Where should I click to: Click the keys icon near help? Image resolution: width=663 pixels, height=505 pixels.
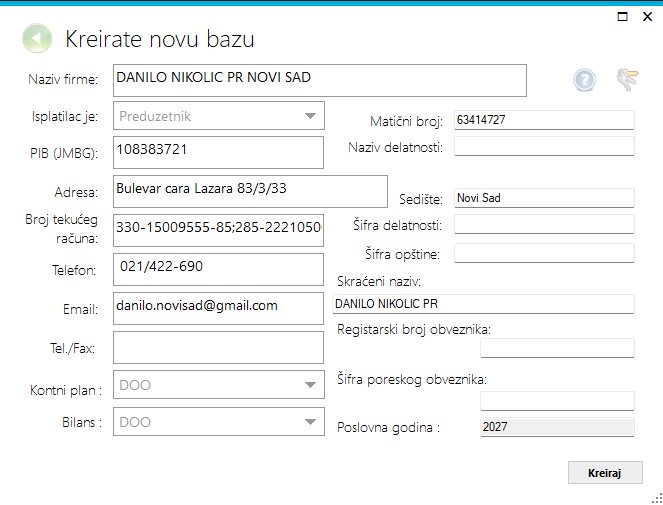627,79
